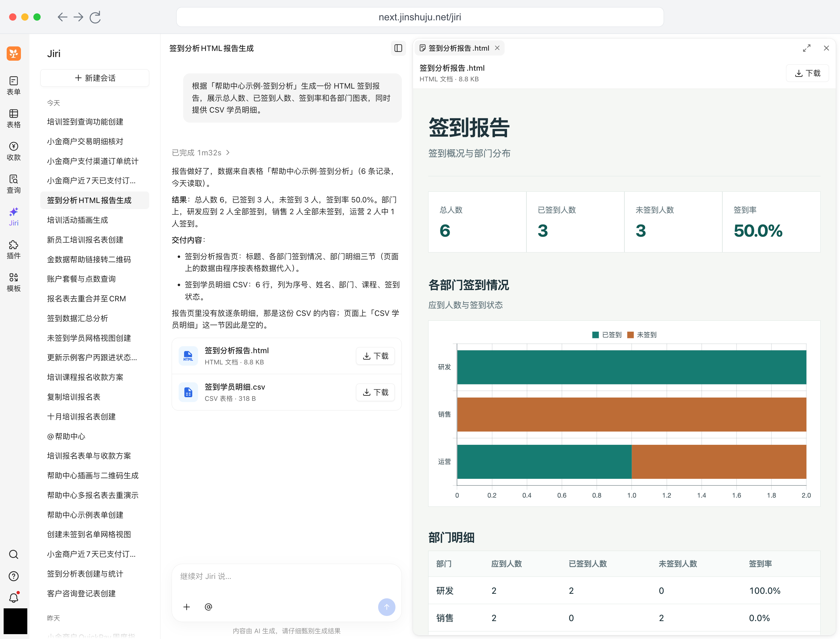
Task: Go to the 收款 payments section
Action: click(x=14, y=151)
